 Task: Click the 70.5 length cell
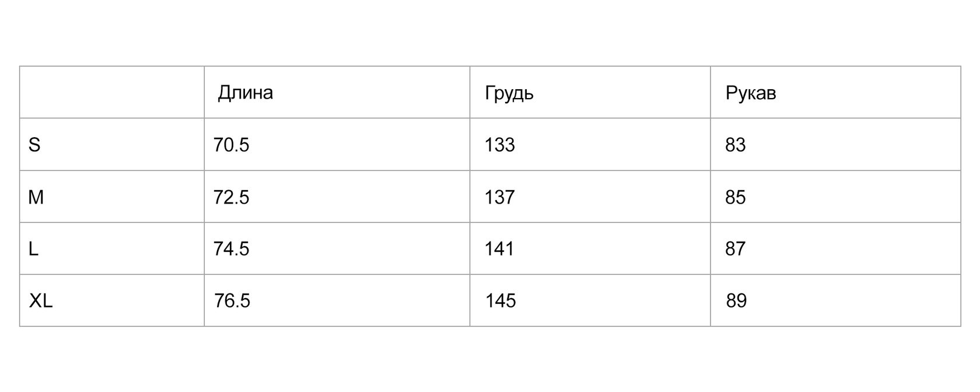click(231, 145)
